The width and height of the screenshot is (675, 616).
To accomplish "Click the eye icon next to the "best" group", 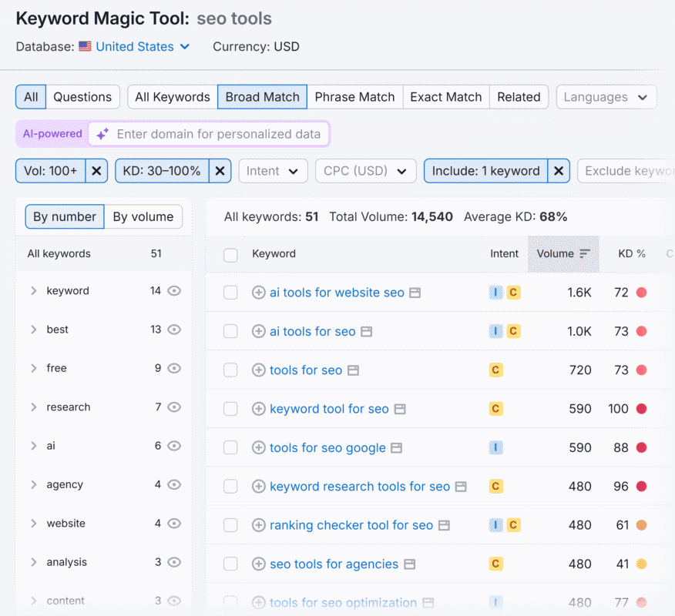I will (x=173, y=330).
